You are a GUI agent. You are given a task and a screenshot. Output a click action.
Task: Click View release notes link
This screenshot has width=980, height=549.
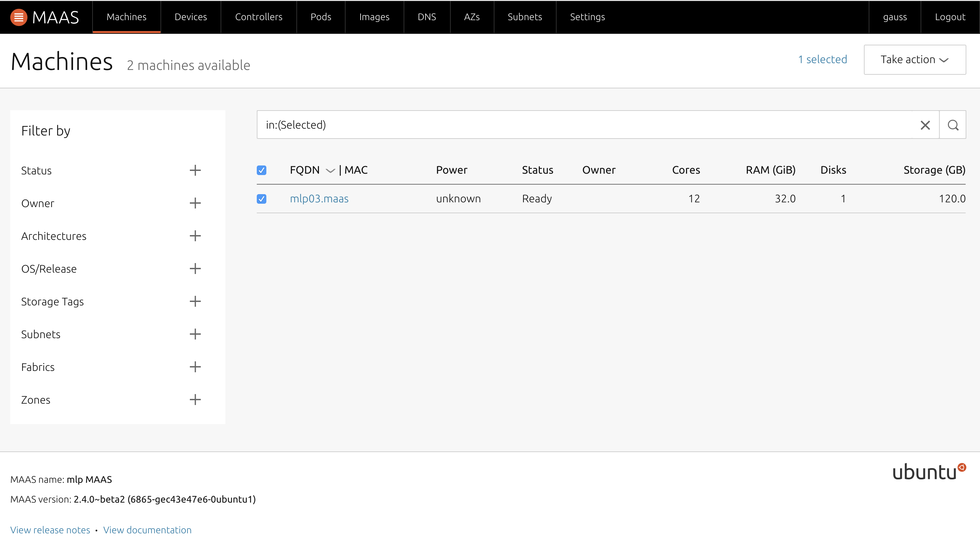(50, 530)
